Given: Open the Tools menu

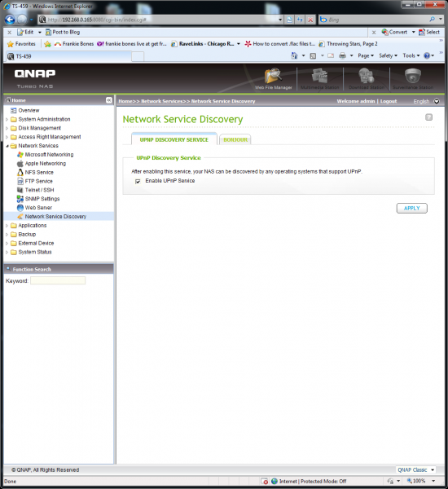Looking at the screenshot, I should (x=411, y=55).
